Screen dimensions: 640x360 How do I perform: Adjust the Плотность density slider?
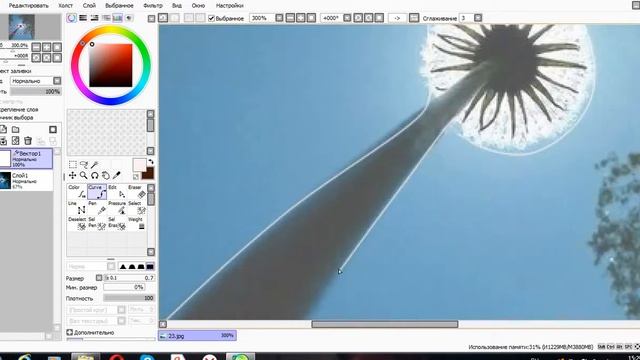click(x=129, y=298)
